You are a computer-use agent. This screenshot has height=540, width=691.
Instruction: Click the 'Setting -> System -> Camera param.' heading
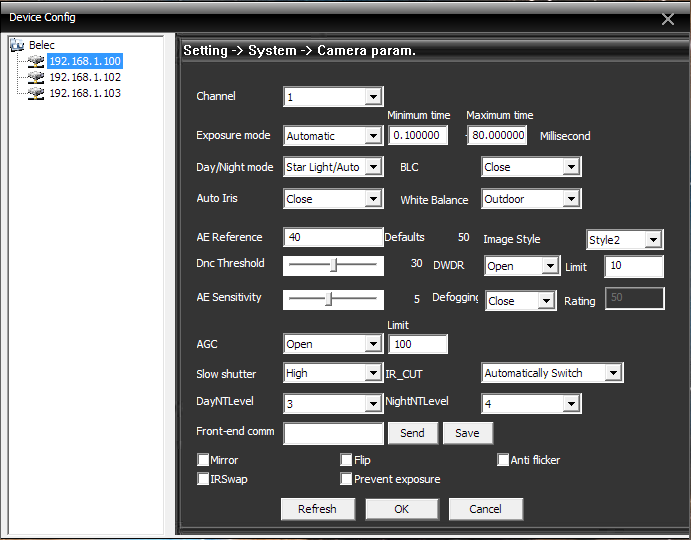coord(299,51)
